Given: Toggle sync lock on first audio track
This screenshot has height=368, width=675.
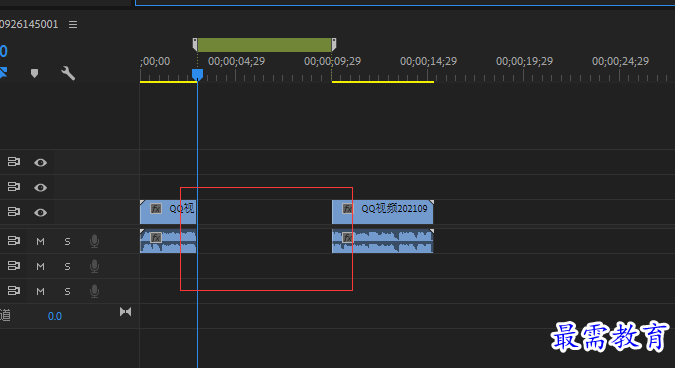Looking at the screenshot, I should point(14,241).
